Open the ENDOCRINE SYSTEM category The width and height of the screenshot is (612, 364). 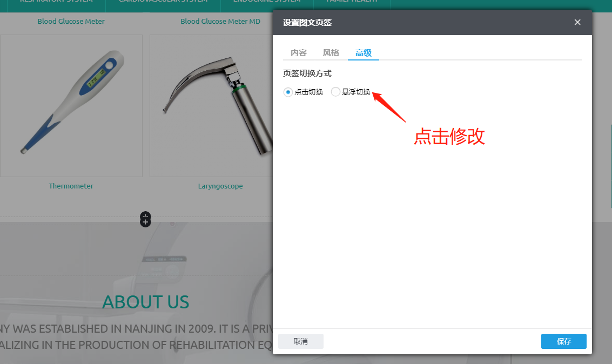pos(266,3)
